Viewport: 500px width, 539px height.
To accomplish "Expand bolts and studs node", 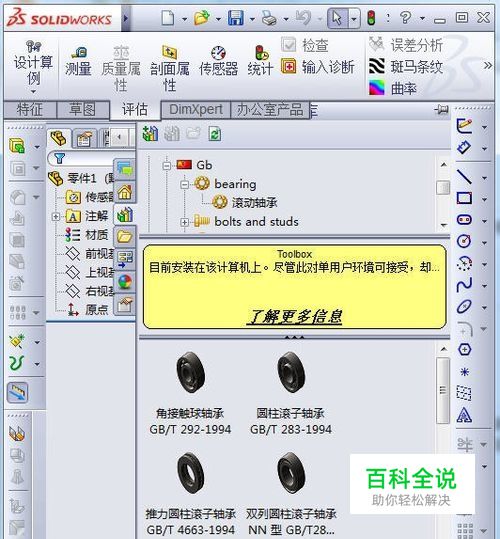I will click(x=185, y=222).
